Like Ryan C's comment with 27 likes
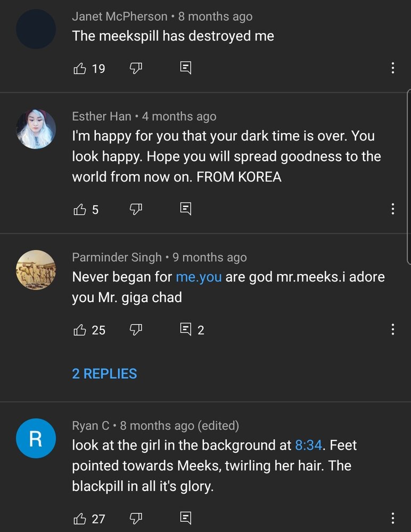Screen dimensions: 411x532 (x=79, y=518)
